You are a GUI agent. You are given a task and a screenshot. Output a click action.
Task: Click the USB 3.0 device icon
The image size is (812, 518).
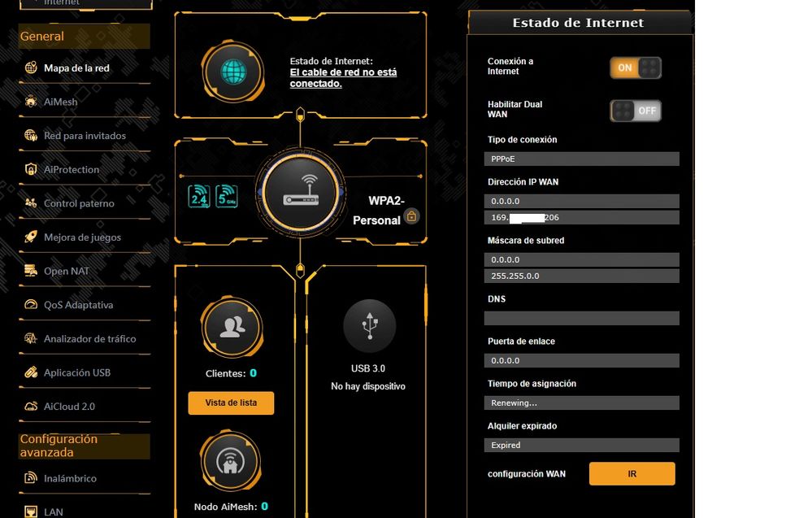[369, 325]
